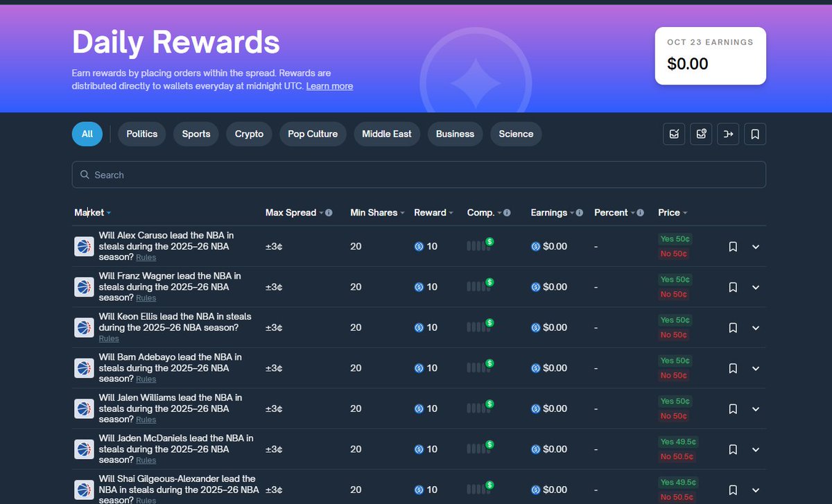Screen dimensions: 832x504
Task: Click earnings coin icon in Keon Ellis row
Action: tap(535, 327)
